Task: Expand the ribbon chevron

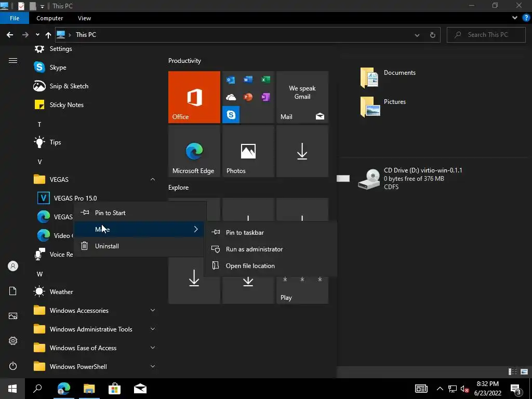Action: [515, 18]
